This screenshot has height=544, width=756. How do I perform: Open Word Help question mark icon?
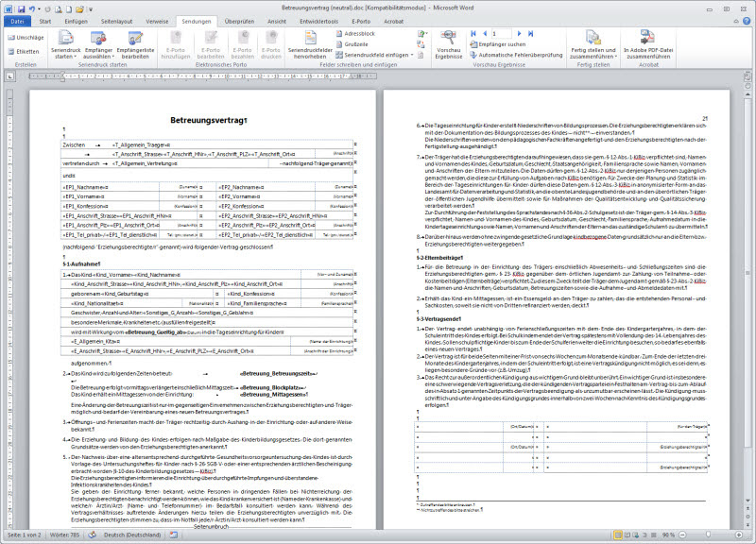click(747, 21)
